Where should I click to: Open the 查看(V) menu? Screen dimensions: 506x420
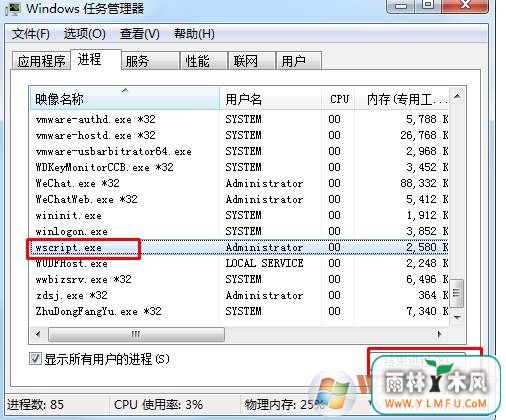(x=140, y=34)
